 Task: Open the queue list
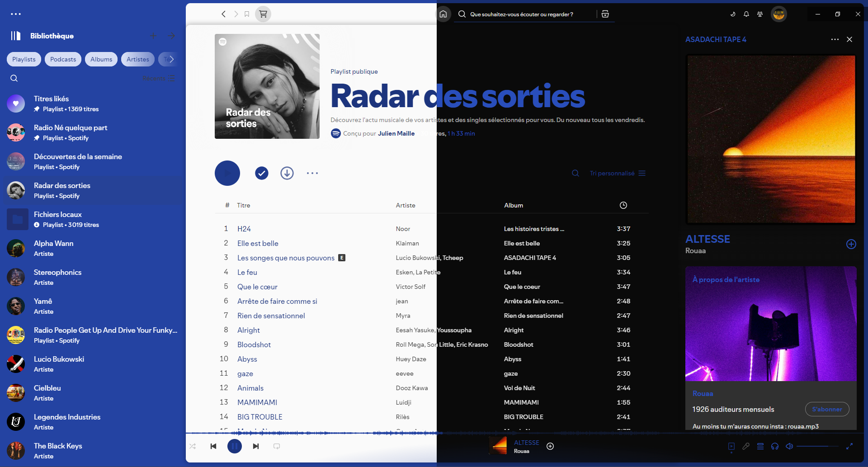pyautogui.click(x=760, y=446)
